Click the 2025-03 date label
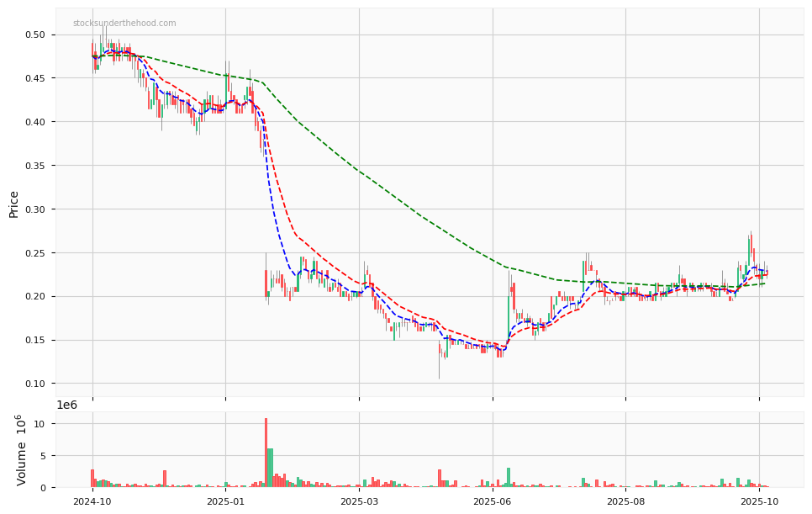812x514 pixels. [x=359, y=501]
